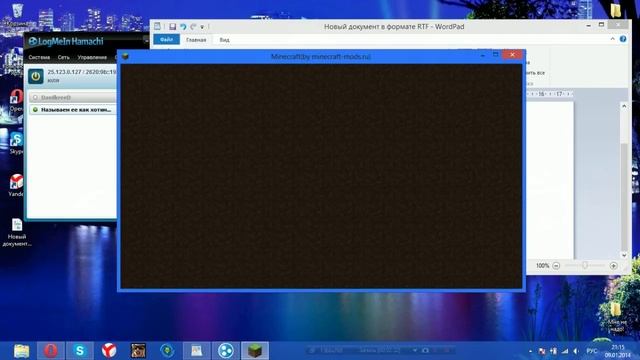Open the quick access toolbar dropdown in WordPad
Viewport: 640px width, 360px height.
202,27
